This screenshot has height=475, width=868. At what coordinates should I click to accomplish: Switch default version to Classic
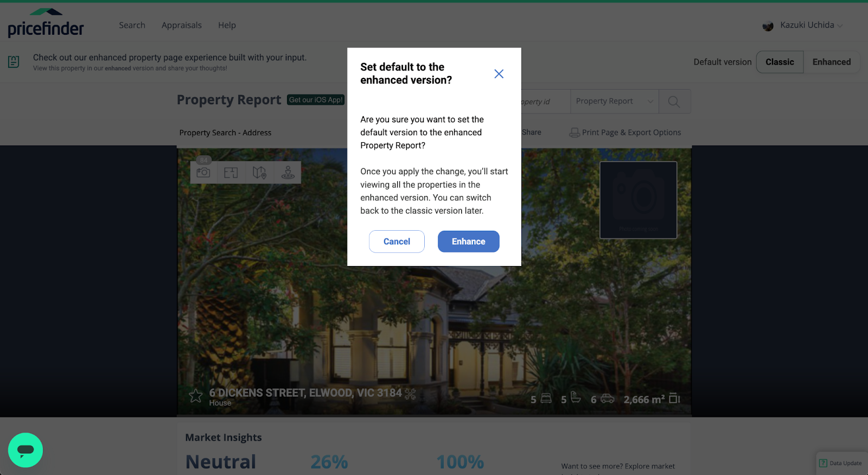click(780, 62)
